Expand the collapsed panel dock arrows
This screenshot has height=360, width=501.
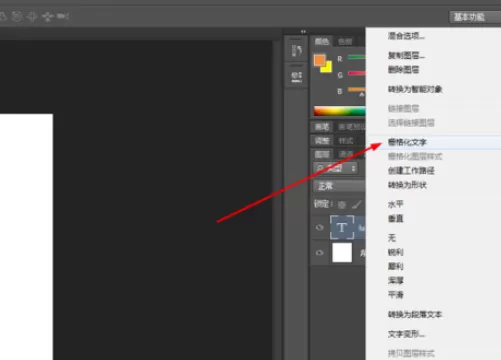click(303, 31)
